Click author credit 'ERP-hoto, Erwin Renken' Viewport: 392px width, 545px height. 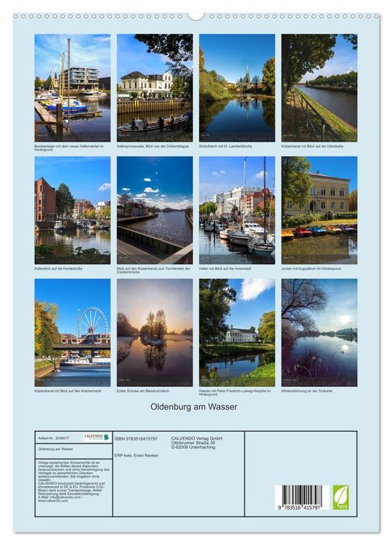click(136, 456)
